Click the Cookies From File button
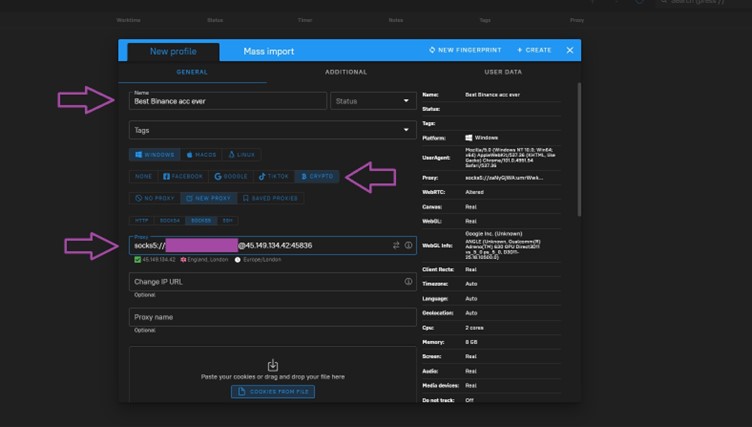The image size is (752, 427). [273, 391]
